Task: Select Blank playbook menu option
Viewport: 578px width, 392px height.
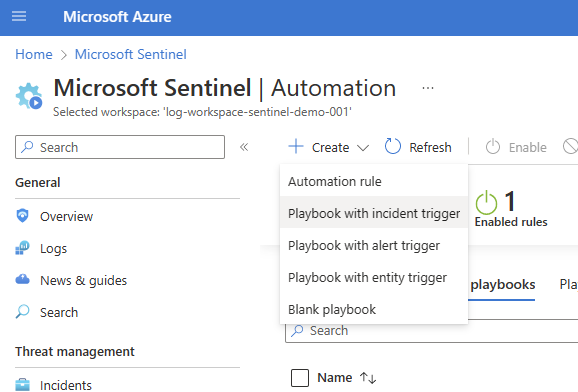Action: coord(374,309)
